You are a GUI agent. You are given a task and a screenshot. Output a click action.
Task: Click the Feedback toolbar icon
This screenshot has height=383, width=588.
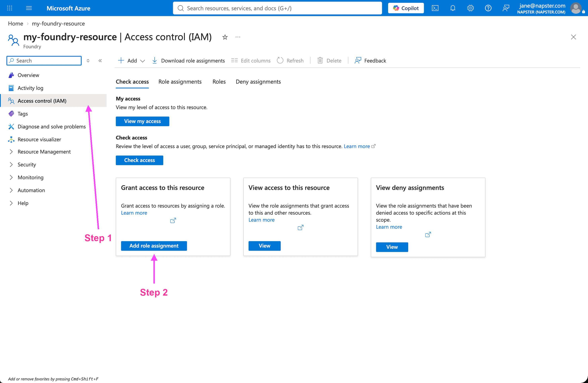358,61
